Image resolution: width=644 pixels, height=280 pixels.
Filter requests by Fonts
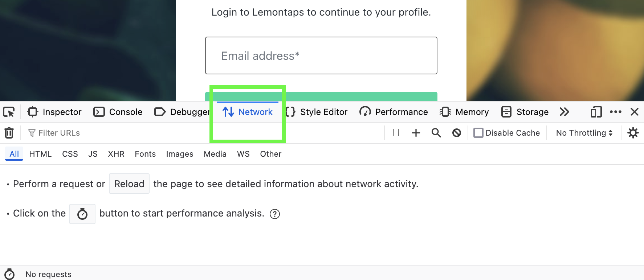(x=145, y=154)
